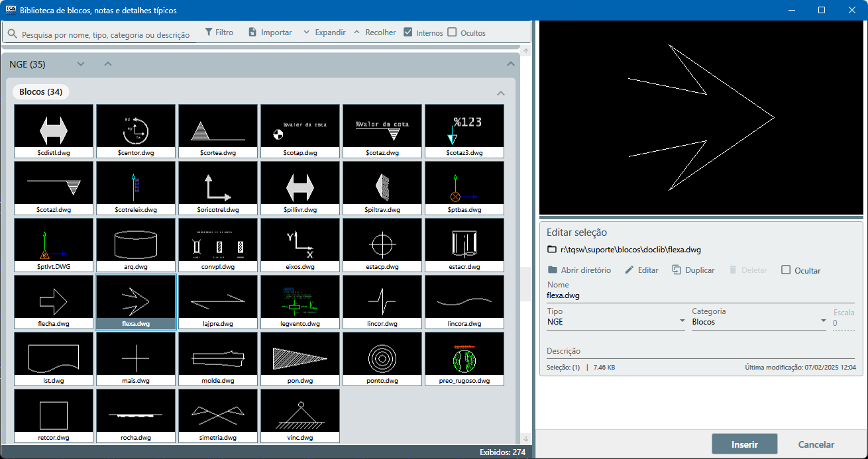Enable the Ocultos checkbox
The width and height of the screenshot is (868, 459).
[x=452, y=32]
